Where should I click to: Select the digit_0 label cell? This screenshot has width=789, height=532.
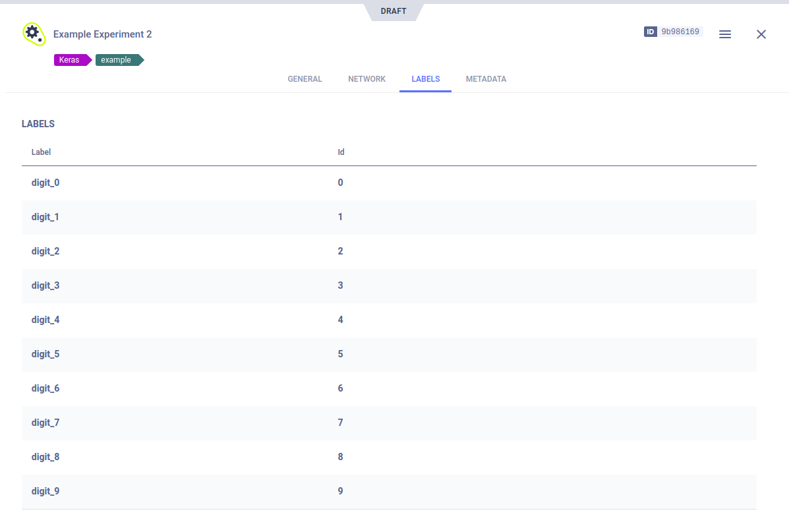[x=45, y=183]
